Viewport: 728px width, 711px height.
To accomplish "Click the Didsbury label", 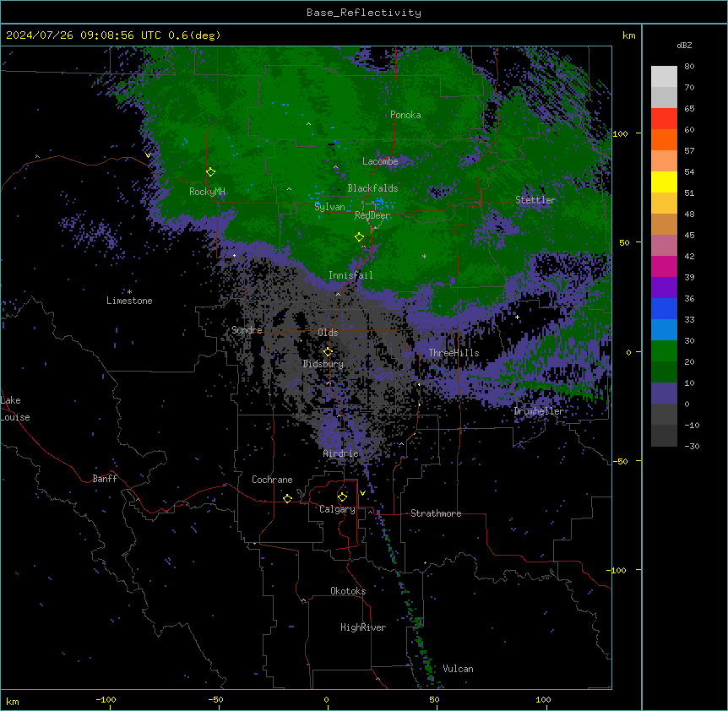I will [323, 364].
